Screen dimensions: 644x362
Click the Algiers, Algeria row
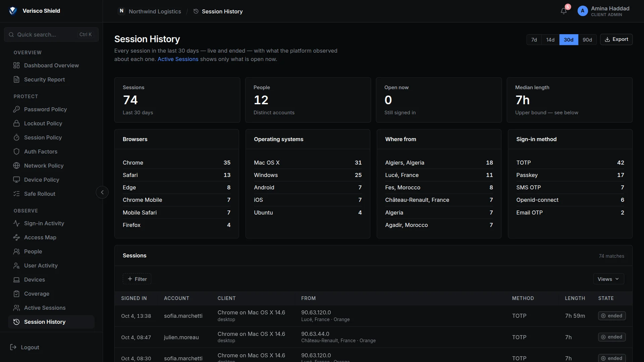click(x=439, y=163)
